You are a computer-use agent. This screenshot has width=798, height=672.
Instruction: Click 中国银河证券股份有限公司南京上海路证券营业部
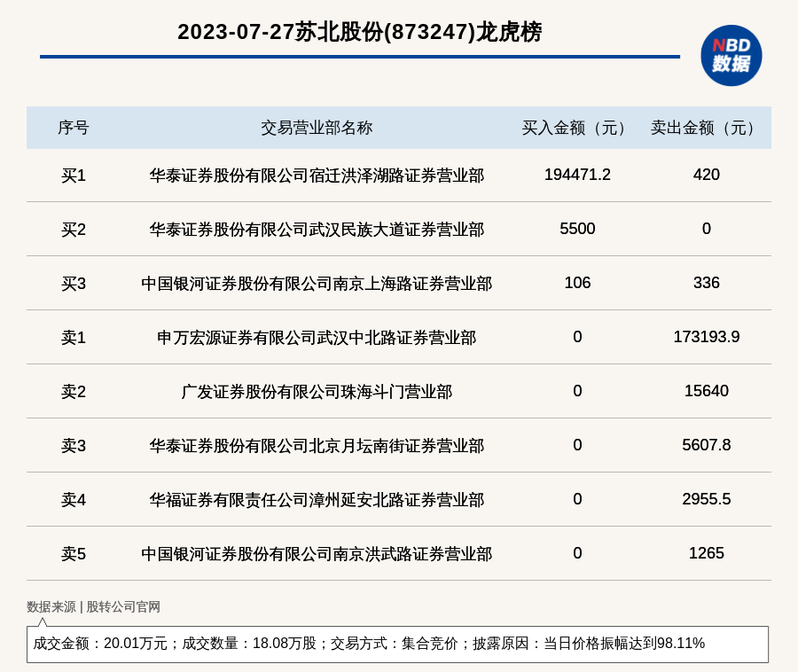(x=317, y=284)
